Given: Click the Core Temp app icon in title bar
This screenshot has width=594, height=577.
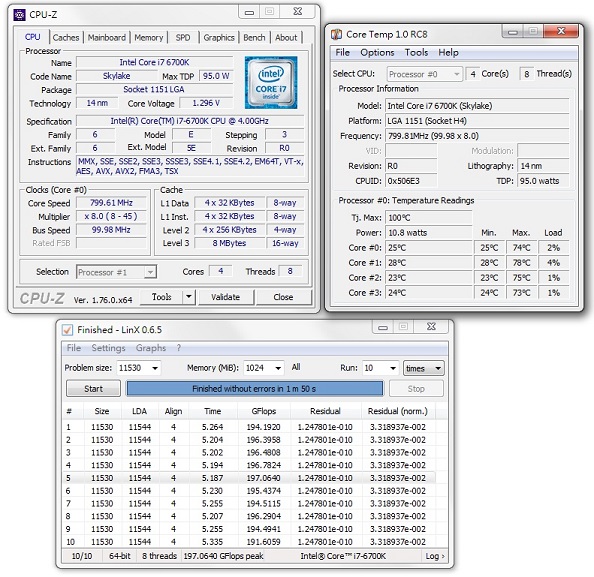Looking at the screenshot, I should click(336, 34).
